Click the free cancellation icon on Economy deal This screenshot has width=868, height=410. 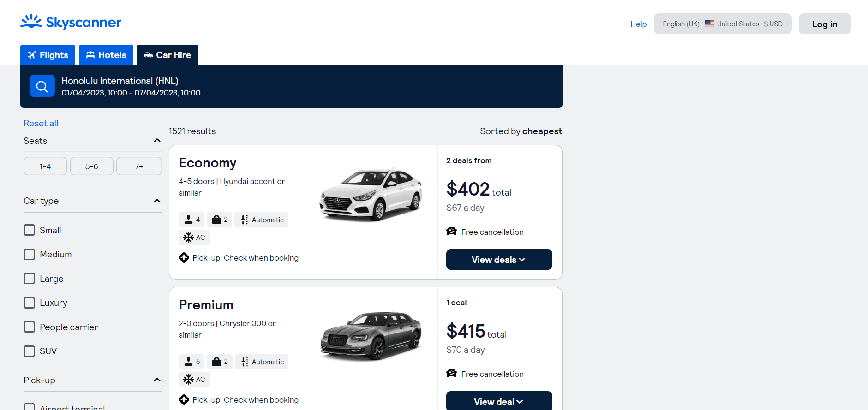451,232
